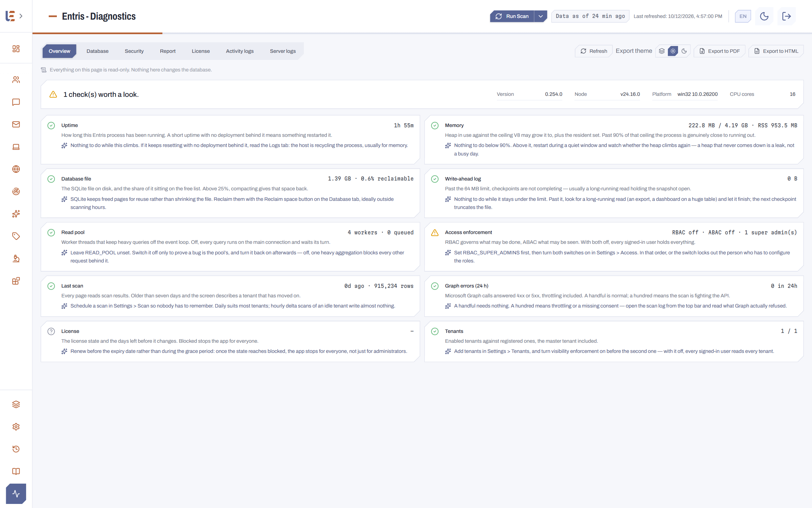This screenshot has height=508, width=812.
Task: Open the history clock icon in sidebar
Action: pyautogui.click(x=16, y=449)
